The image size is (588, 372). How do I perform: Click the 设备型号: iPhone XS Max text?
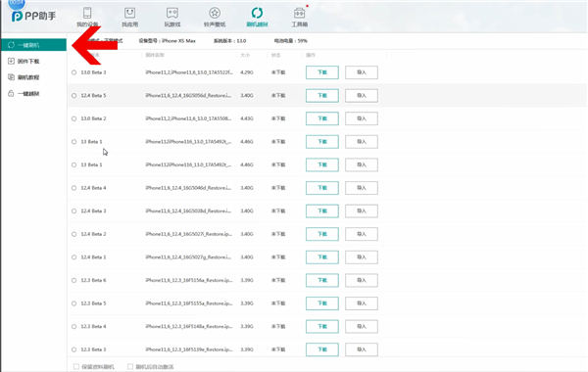click(x=168, y=41)
